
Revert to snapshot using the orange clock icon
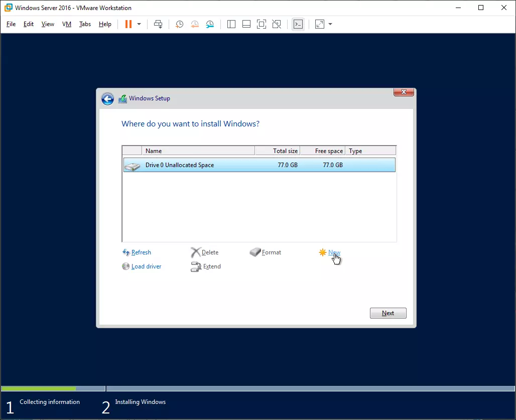pos(195,24)
